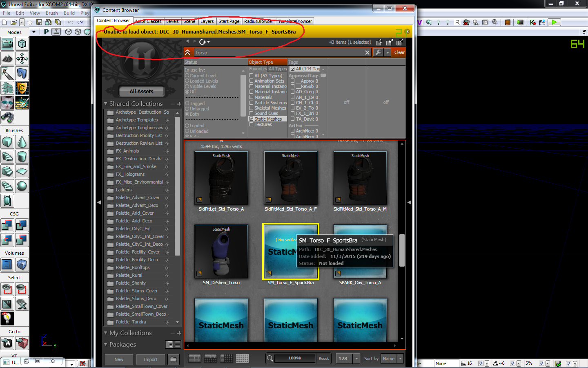
Task: Open the Layers tab
Action: [x=207, y=21]
